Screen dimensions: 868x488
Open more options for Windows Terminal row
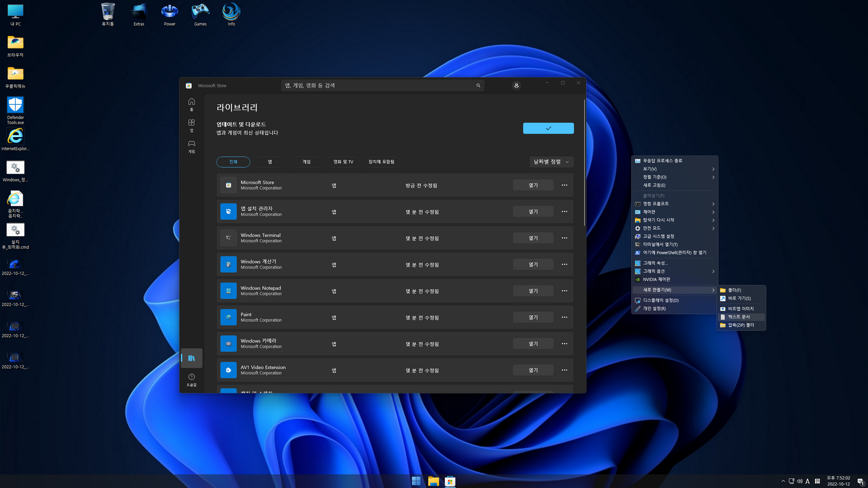[x=564, y=238]
